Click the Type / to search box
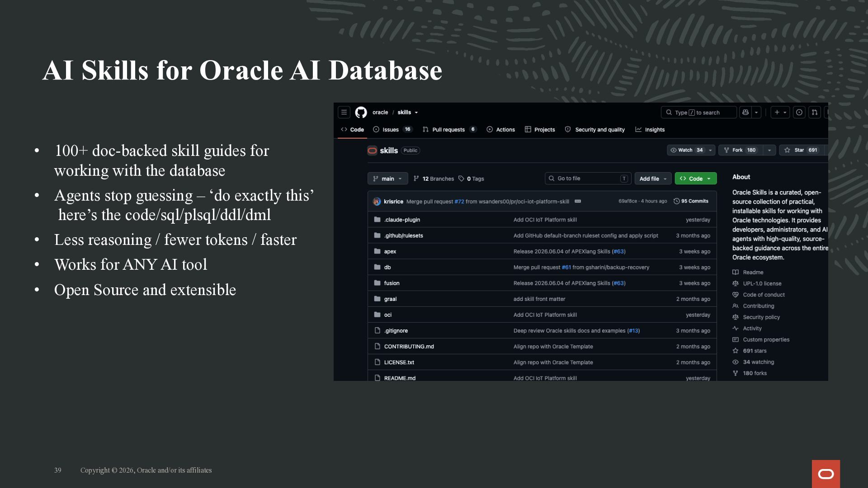This screenshot has width=868, height=488. [698, 113]
